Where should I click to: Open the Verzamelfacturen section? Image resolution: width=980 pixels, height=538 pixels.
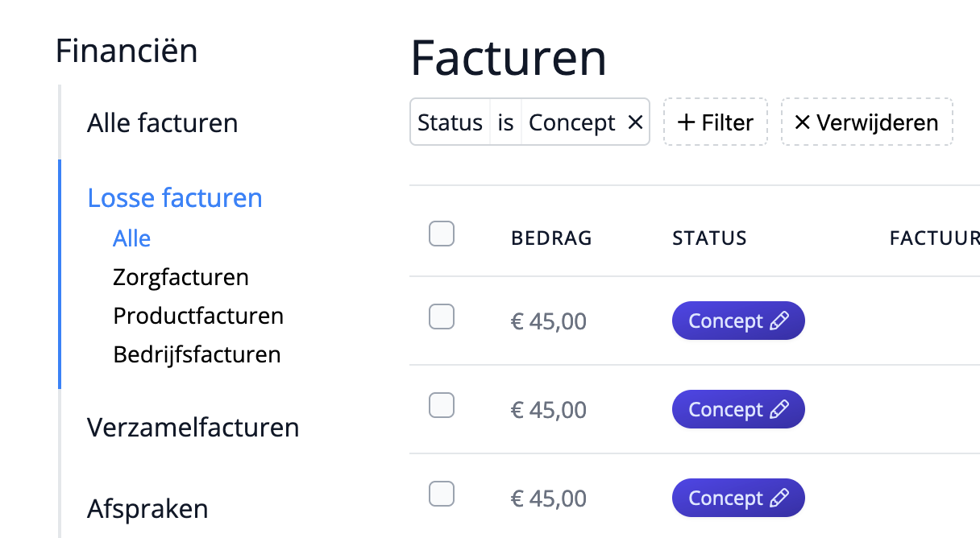193,428
